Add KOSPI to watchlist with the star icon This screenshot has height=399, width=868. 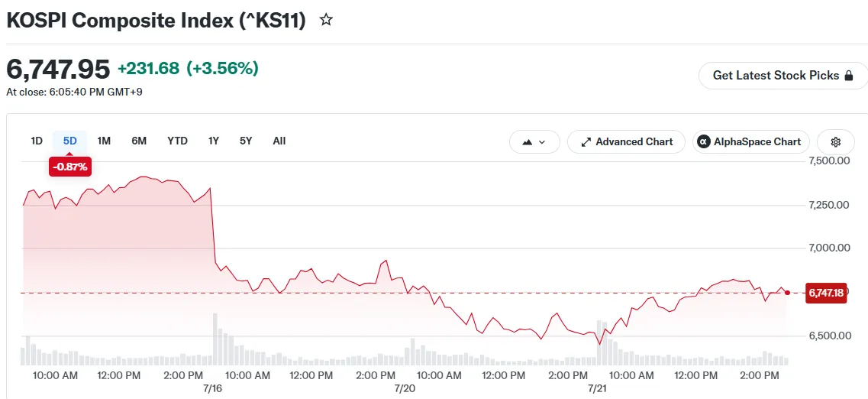coord(327,21)
